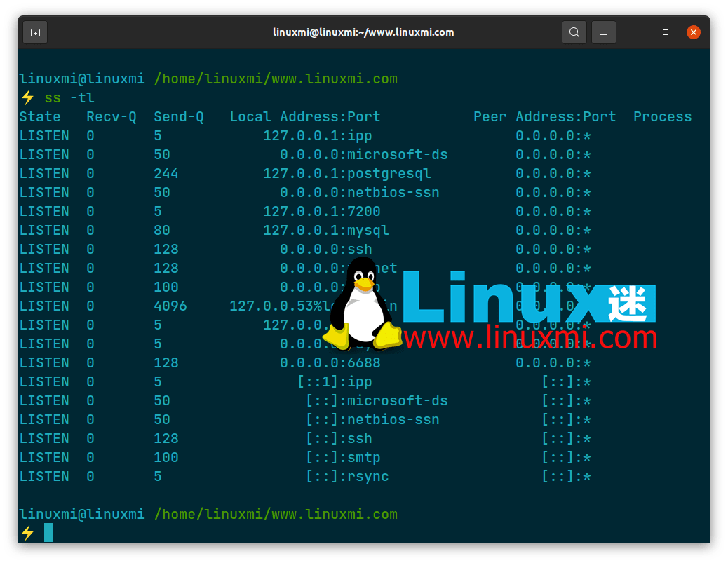Click peer address '0.0.0.0:*' in ipp row
Screen dimensions: 728x563
[x=553, y=136]
